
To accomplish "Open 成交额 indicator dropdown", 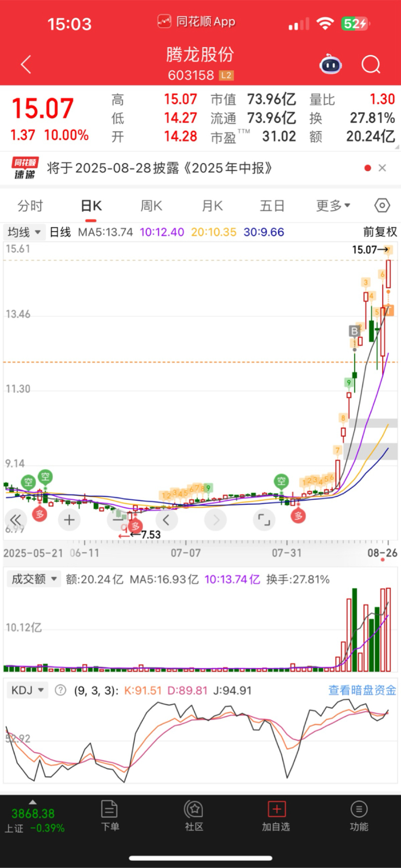I will 33,579.
